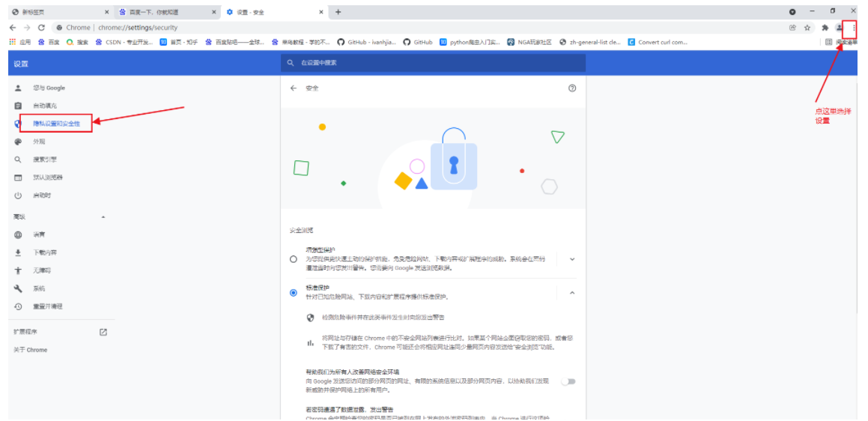
Task: Open the Chrome three-dot menu
Action: pos(854,28)
